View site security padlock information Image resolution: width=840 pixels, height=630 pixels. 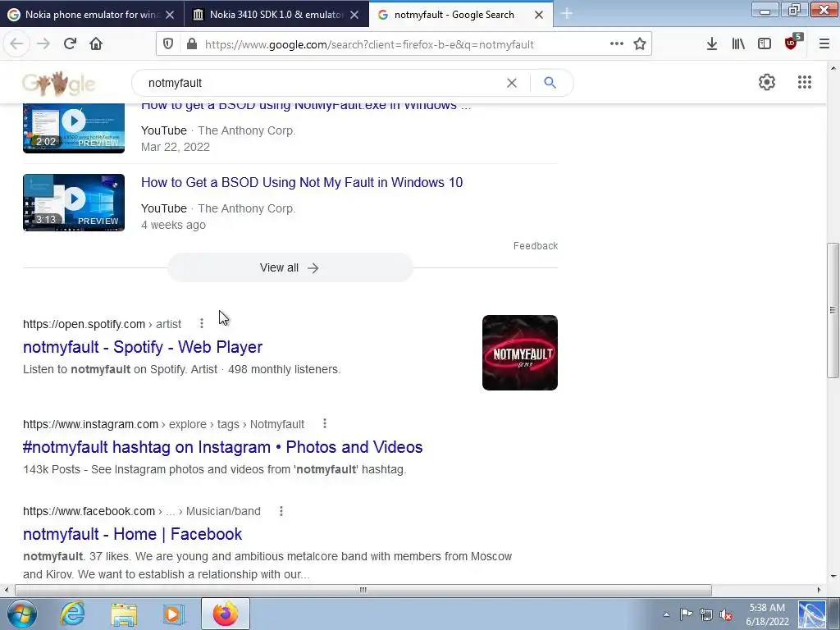[192, 44]
